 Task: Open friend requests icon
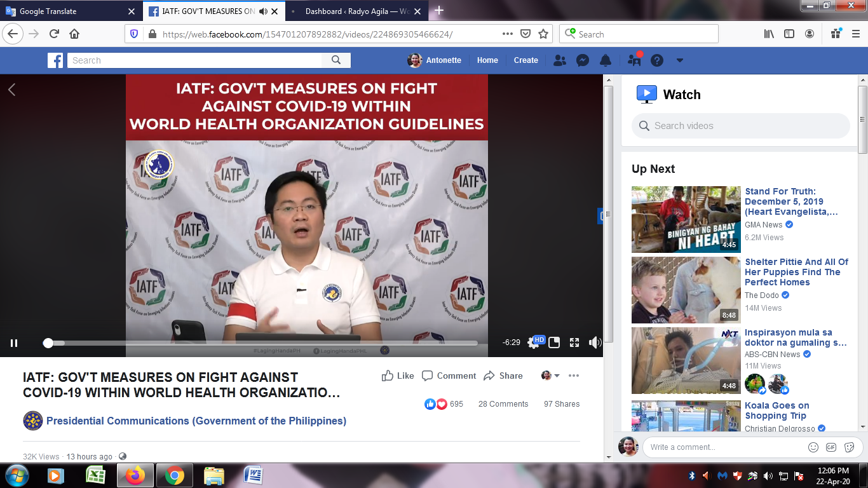pos(560,60)
